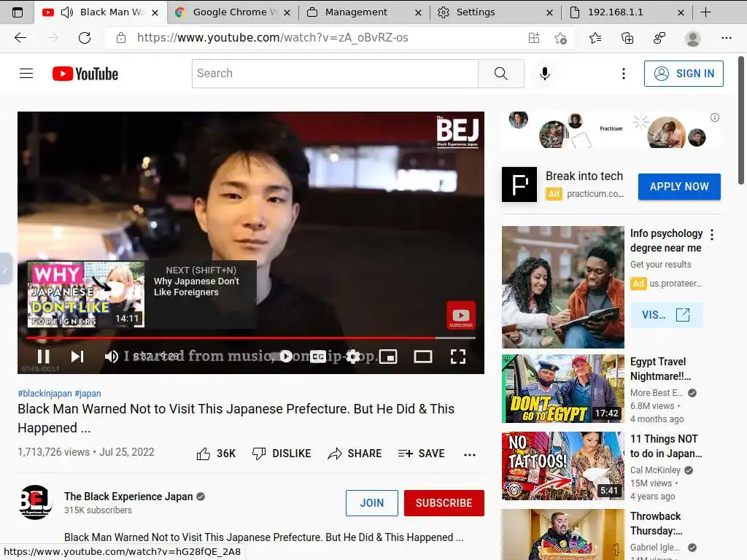747x560 pixels.
Task: Click the #blackinjapan hashtag
Action: coord(44,393)
